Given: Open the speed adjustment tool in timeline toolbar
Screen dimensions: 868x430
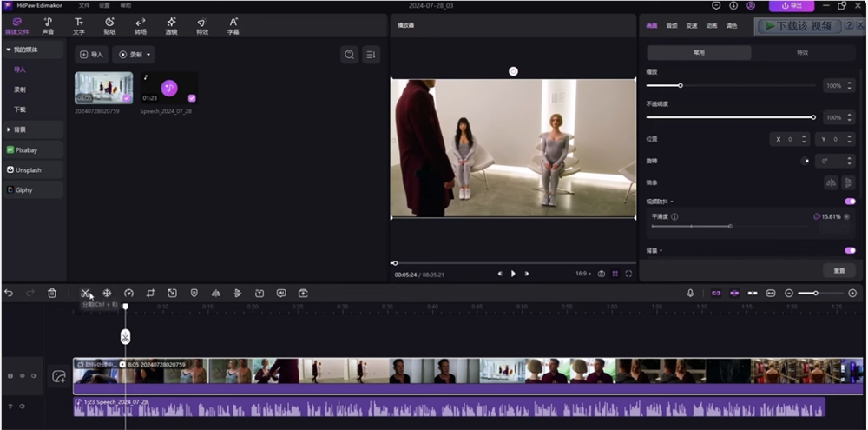Looking at the screenshot, I should [128, 294].
